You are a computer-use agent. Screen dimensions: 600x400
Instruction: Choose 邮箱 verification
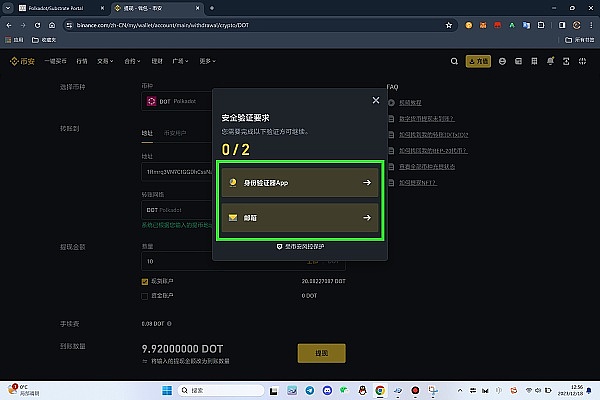click(300, 218)
